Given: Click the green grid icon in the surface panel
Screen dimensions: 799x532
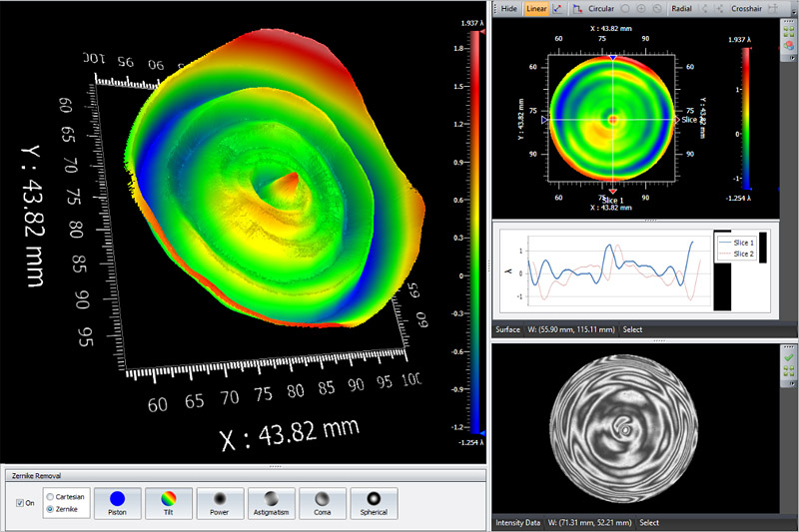Looking at the screenshot, I should (x=789, y=33).
